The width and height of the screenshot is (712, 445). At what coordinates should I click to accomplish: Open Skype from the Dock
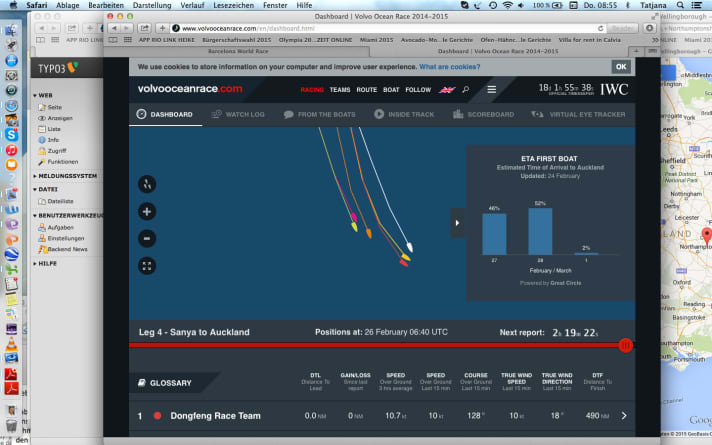pyautogui.click(x=11, y=135)
